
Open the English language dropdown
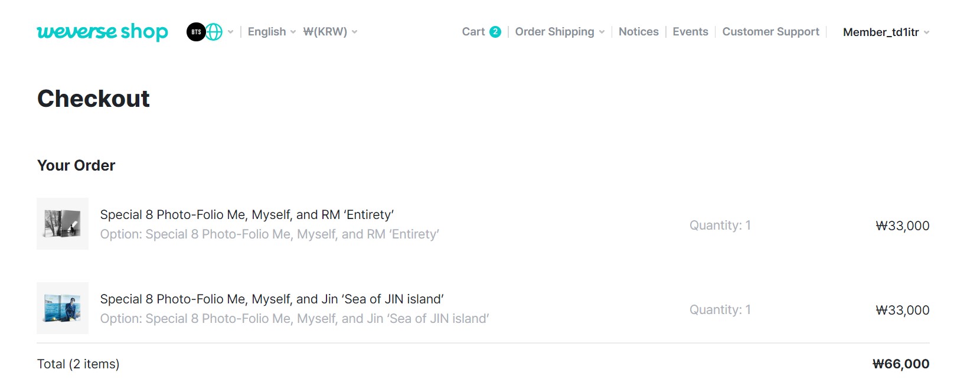pos(272,32)
